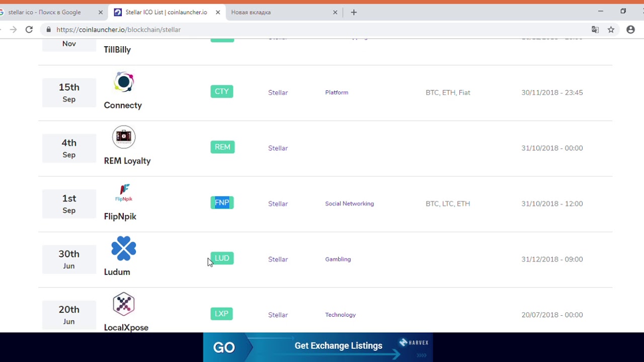Minimize the Chrome window
644x362 pixels.
pyautogui.click(x=600, y=11)
